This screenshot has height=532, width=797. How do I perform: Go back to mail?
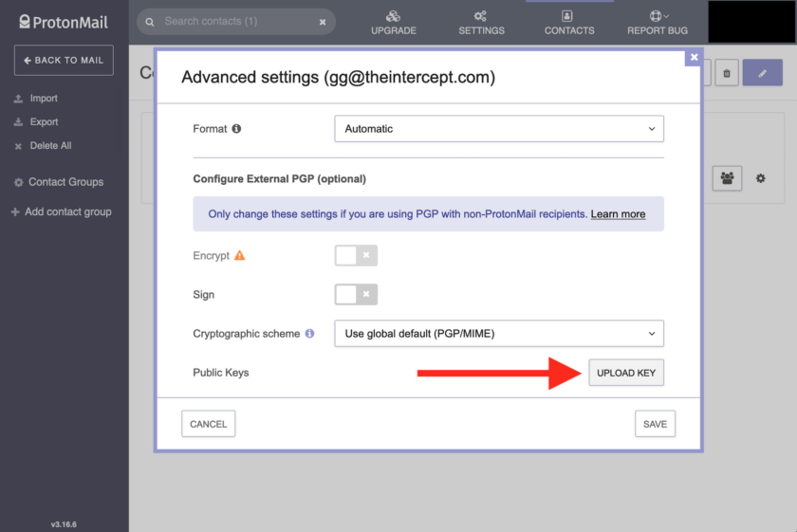click(x=64, y=60)
